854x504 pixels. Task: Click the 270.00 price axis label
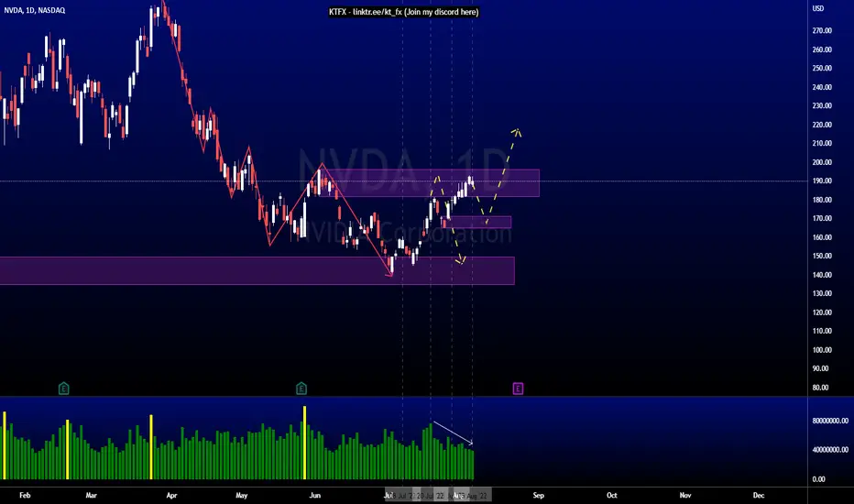[822, 30]
